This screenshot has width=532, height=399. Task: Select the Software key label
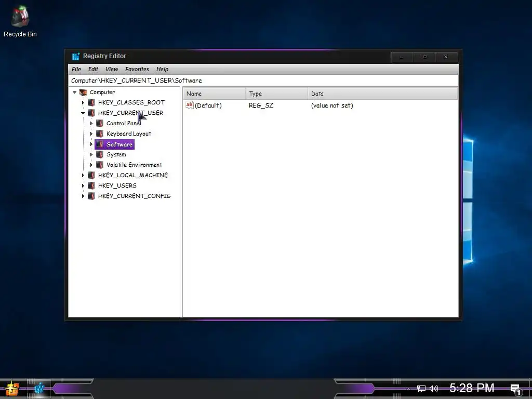tap(119, 144)
